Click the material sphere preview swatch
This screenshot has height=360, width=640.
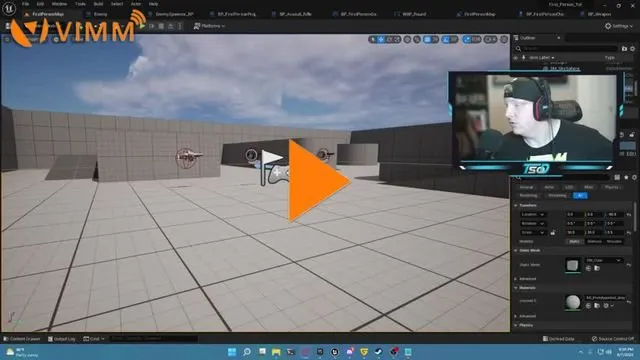click(572, 302)
